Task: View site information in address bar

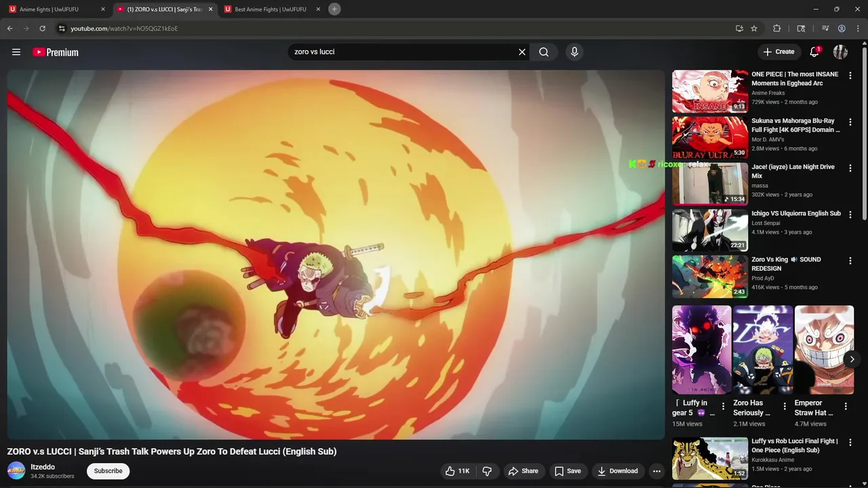Action: click(62, 28)
